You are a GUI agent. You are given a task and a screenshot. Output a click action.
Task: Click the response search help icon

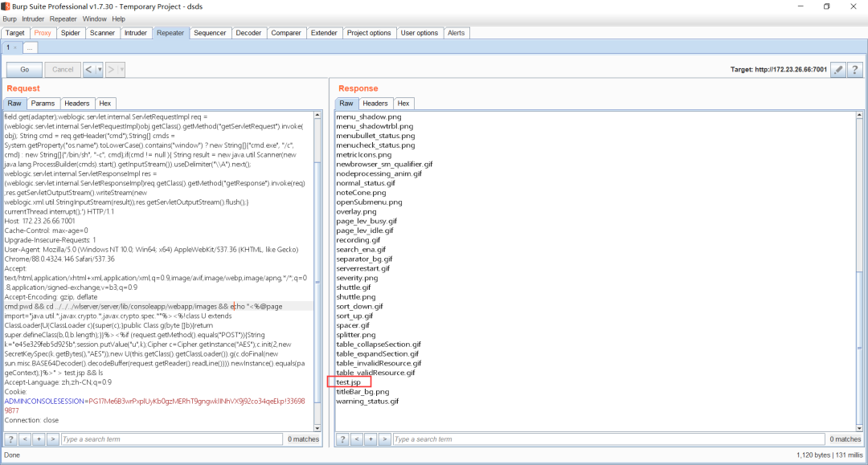(342, 439)
